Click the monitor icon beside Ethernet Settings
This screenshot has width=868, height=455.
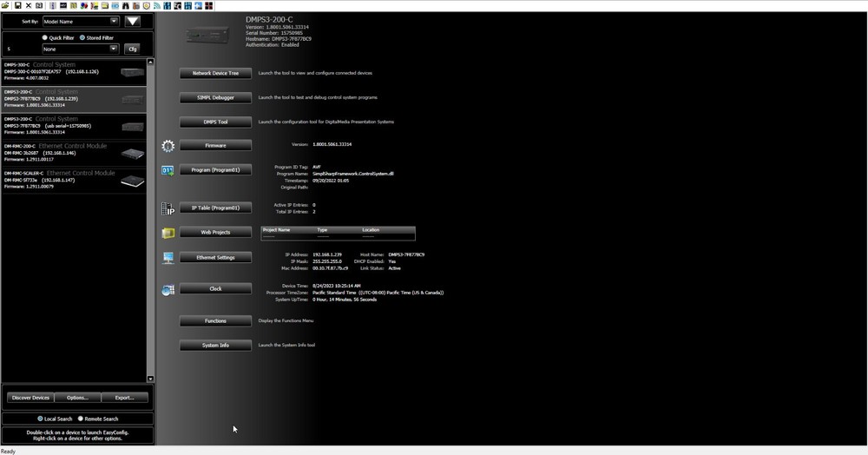pyautogui.click(x=168, y=258)
